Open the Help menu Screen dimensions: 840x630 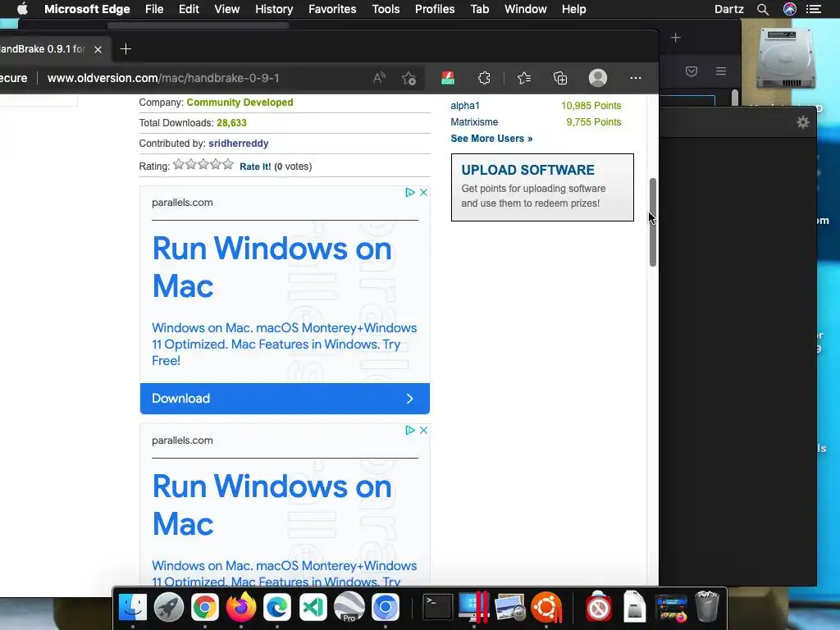point(573,9)
